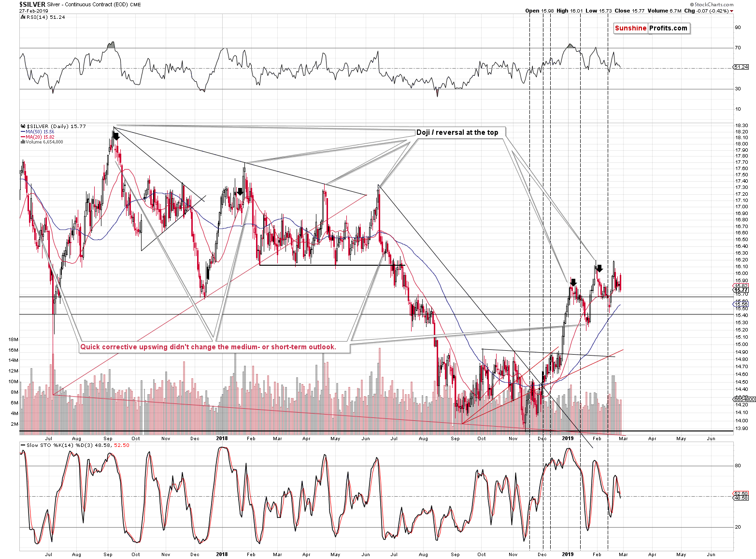
Task: Click the MA(50) 15.56 legend entry
Action: (38, 131)
